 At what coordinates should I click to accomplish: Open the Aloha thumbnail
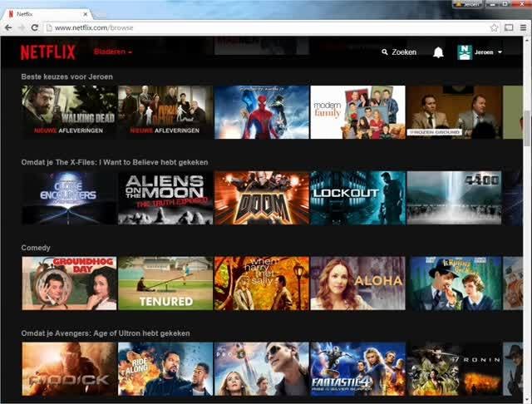point(358,283)
